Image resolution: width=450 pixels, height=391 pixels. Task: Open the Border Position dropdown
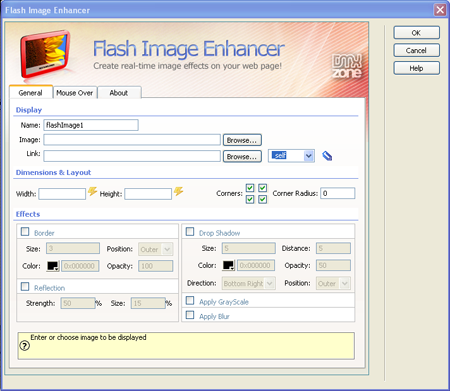point(156,249)
